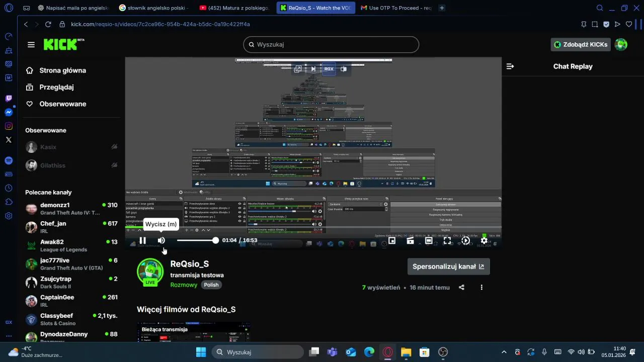Add page to bookmarks heart icon
This screenshot has width=644, height=362.
click(x=629, y=24)
